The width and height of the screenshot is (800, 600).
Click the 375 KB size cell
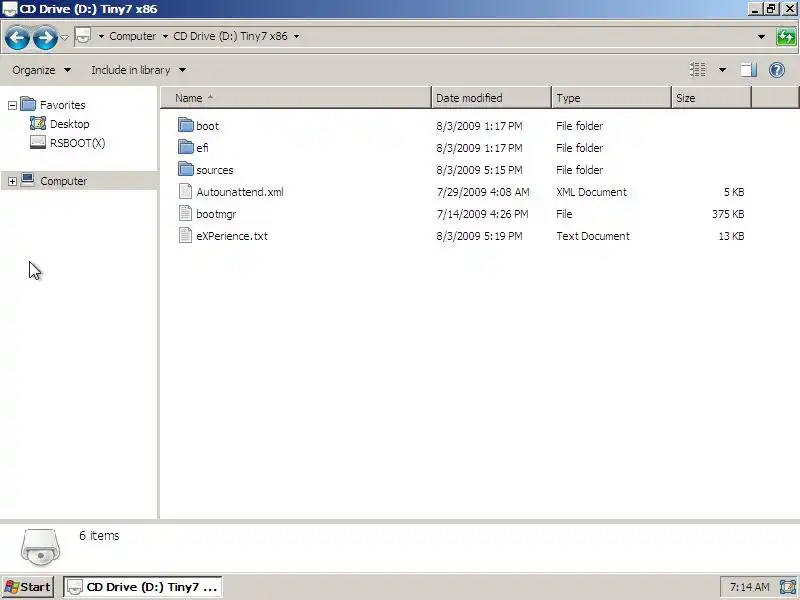click(x=728, y=214)
